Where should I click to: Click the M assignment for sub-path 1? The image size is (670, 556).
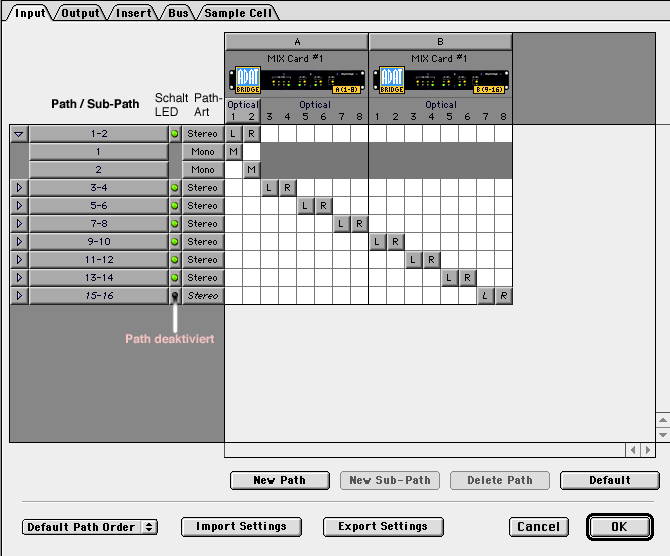point(233,151)
